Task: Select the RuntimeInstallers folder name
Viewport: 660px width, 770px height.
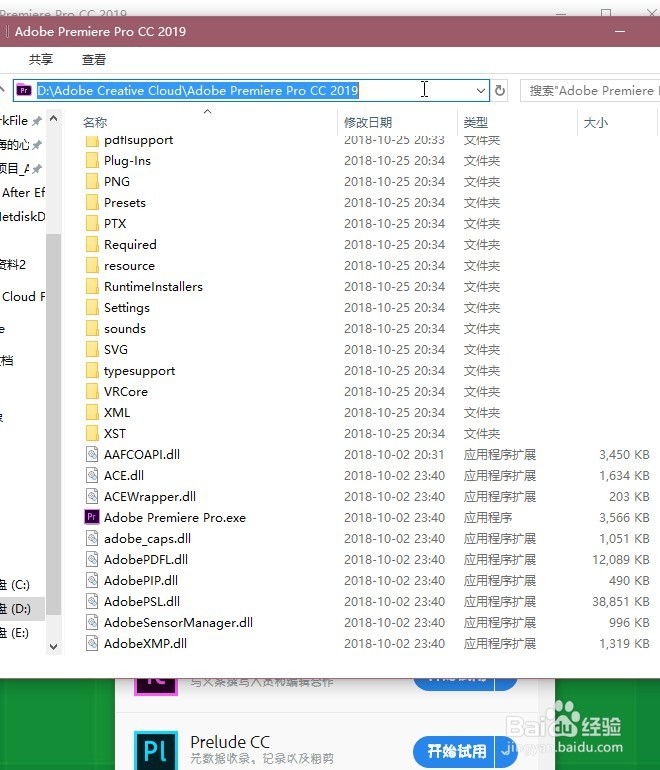Action: 153,286
